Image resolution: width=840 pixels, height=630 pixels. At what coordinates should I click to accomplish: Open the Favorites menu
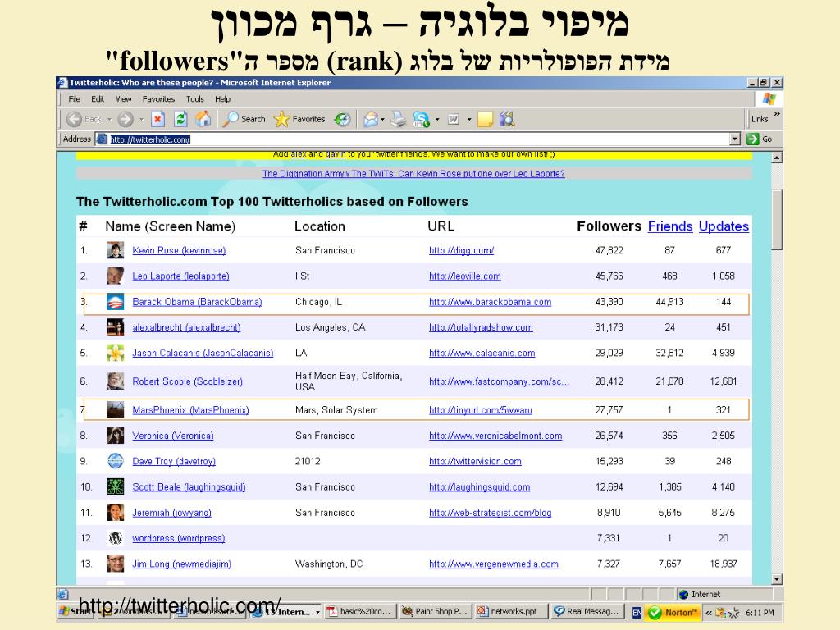(x=158, y=99)
